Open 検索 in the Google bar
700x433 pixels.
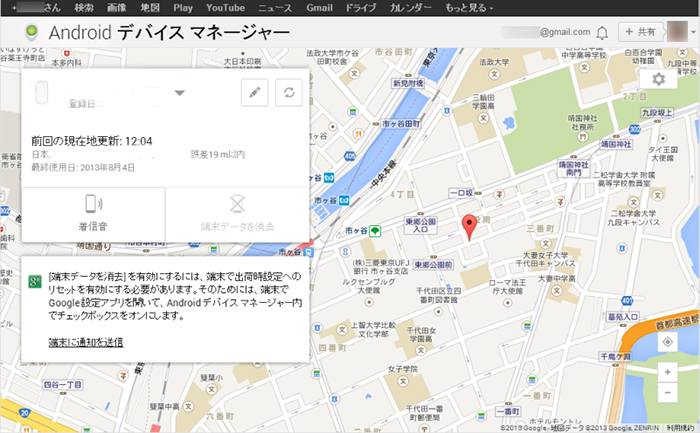(x=84, y=8)
